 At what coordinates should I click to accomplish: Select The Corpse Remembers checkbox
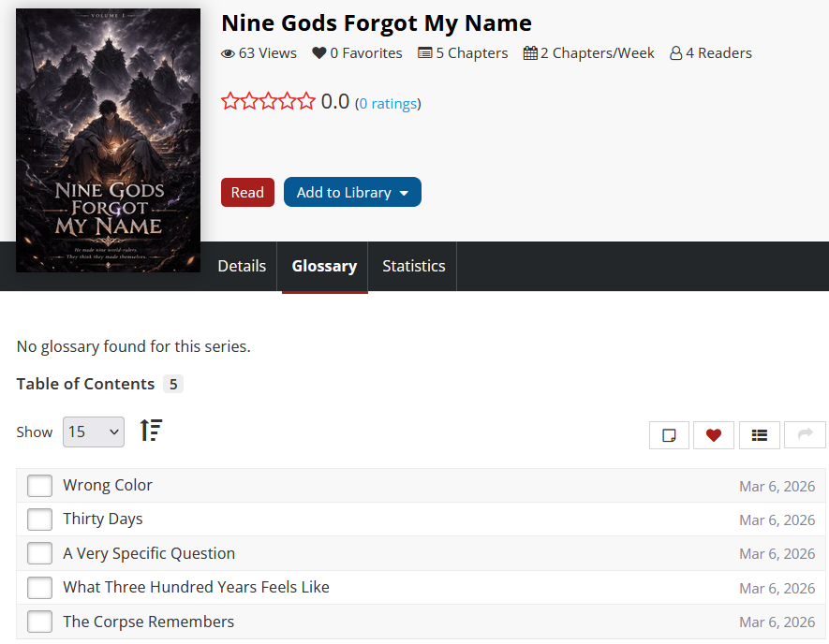(39, 622)
